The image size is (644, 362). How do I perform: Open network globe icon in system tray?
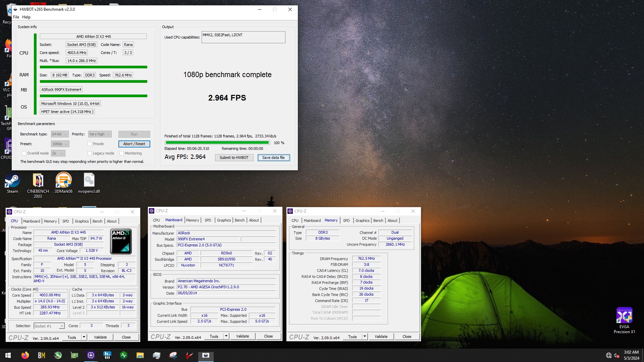point(609,355)
